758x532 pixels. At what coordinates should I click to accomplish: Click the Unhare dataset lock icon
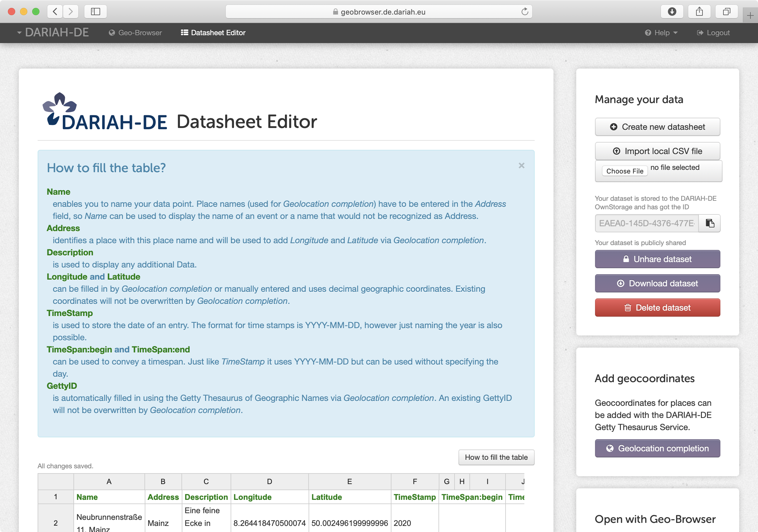625,258
